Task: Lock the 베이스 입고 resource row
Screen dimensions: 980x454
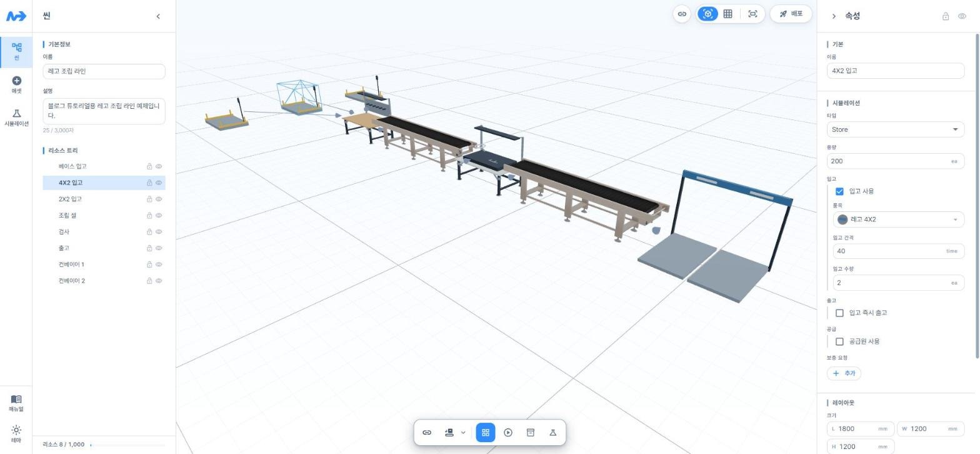Action: [149, 166]
